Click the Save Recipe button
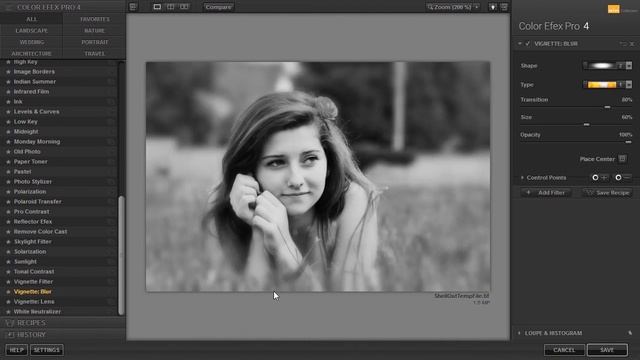The width and height of the screenshot is (640, 360). tap(607, 193)
